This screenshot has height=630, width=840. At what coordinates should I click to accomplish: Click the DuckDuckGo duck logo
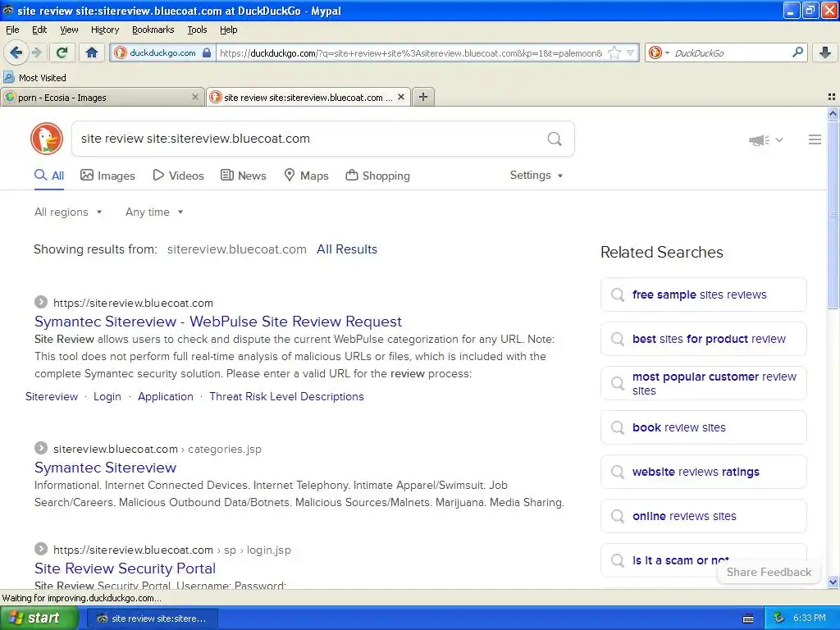47,139
